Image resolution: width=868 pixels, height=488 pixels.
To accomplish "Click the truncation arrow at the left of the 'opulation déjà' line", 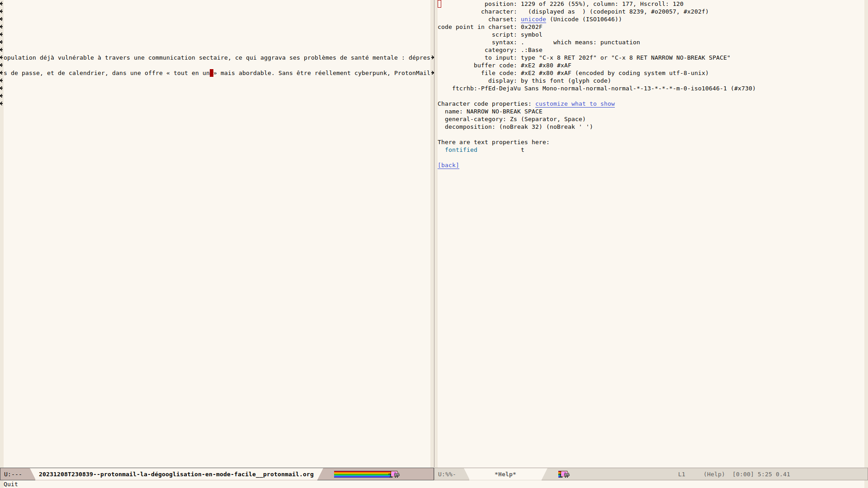I will coord(1,57).
